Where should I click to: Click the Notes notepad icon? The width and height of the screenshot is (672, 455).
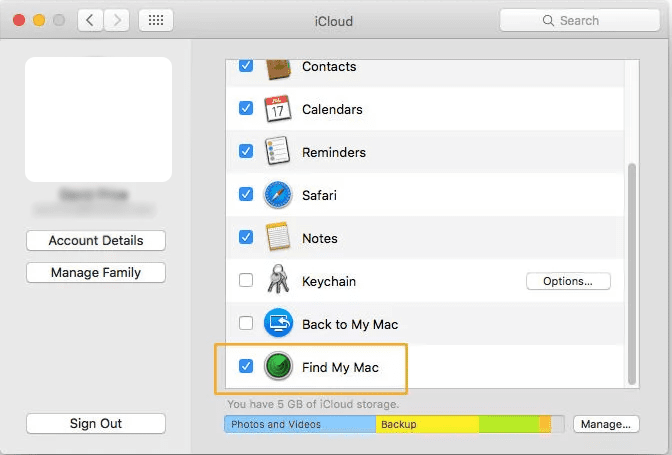coord(277,238)
